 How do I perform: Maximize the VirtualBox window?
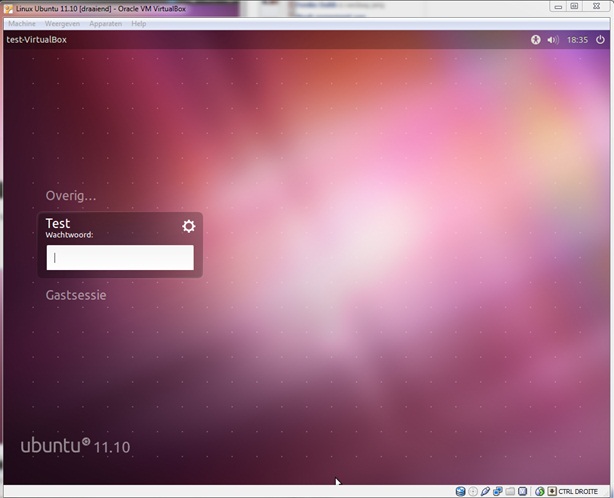click(574, 6)
